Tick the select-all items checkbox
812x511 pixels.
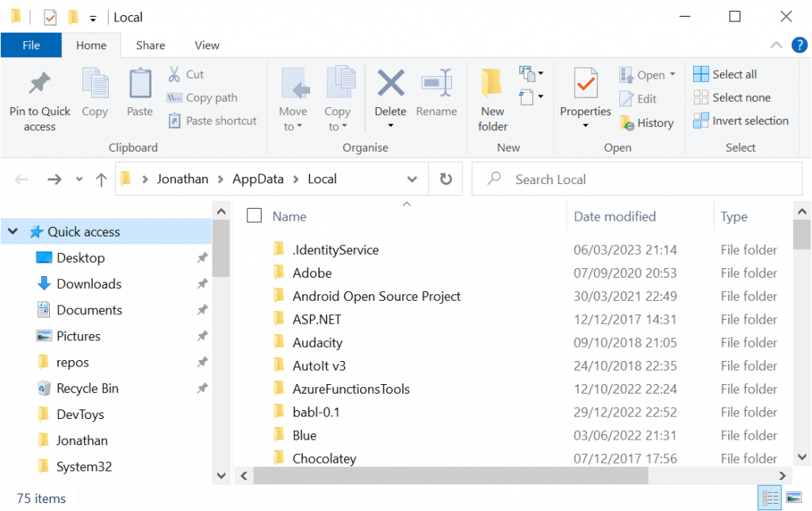point(254,215)
